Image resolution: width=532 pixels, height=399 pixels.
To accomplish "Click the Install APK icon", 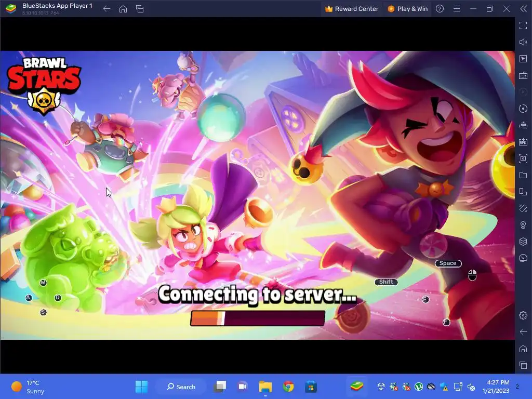I will [x=523, y=142].
